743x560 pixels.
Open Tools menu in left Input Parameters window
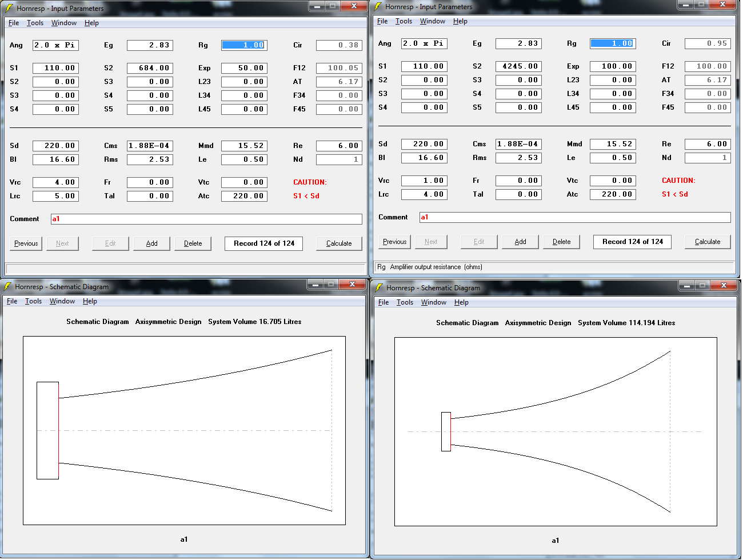pos(35,23)
